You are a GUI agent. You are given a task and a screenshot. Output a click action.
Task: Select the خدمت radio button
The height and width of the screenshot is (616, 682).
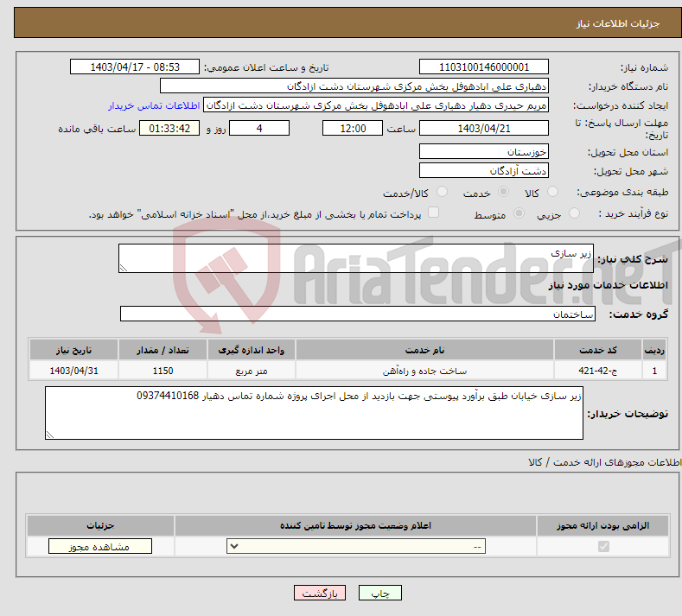pyautogui.click(x=503, y=191)
